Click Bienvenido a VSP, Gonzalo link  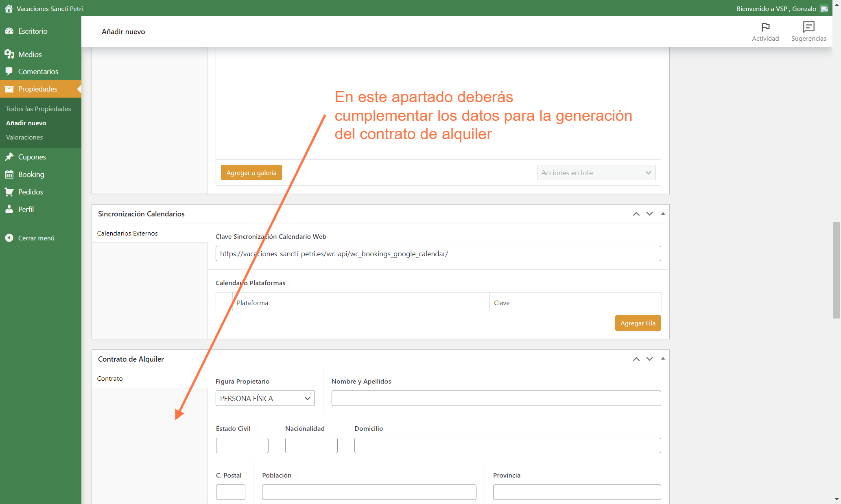point(776,9)
